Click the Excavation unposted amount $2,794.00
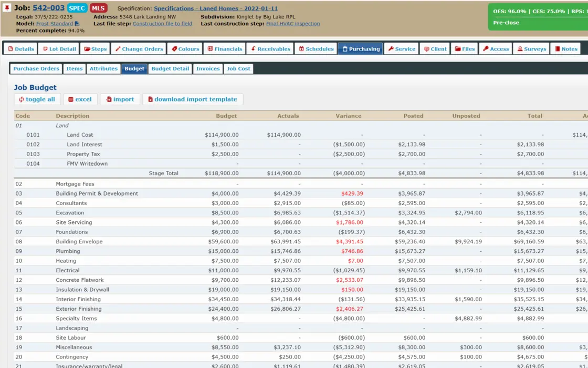The height and width of the screenshot is (368, 588). [x=468, y=212]
